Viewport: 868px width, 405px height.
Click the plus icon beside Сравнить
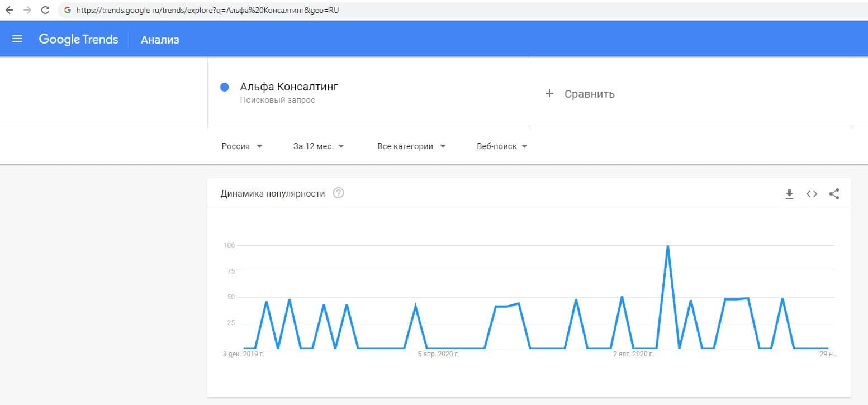click(x=549, y=94)
